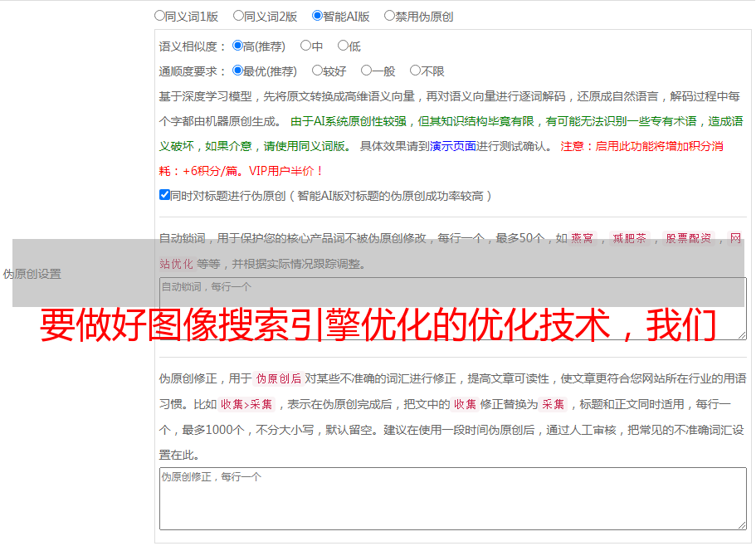This screenshot has height=546, width=756.
Task: Click the 语义相似度 label
Action: tap(193, 46)
